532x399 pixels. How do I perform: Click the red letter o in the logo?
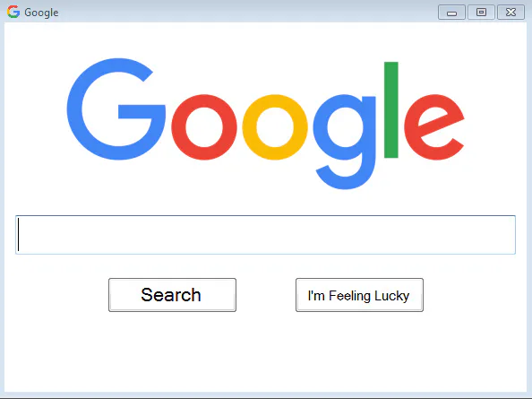coord(204,127)
